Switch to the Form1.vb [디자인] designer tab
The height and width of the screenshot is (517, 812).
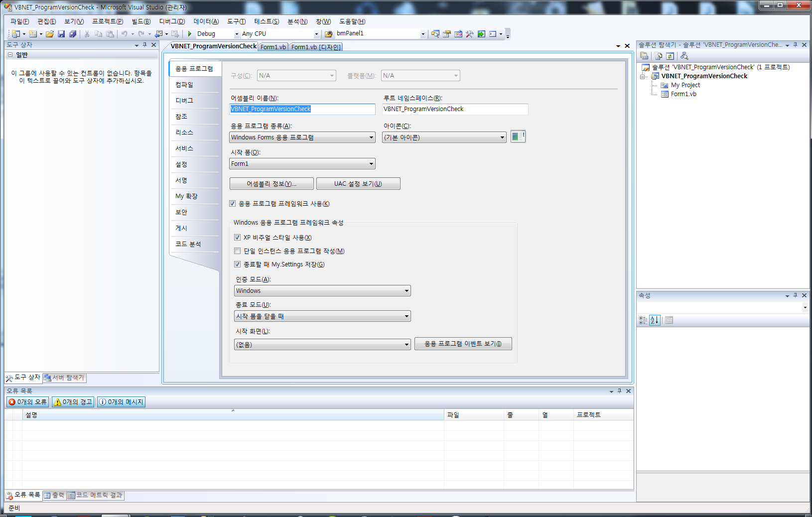pyautogui.click(x=316, y=47)
